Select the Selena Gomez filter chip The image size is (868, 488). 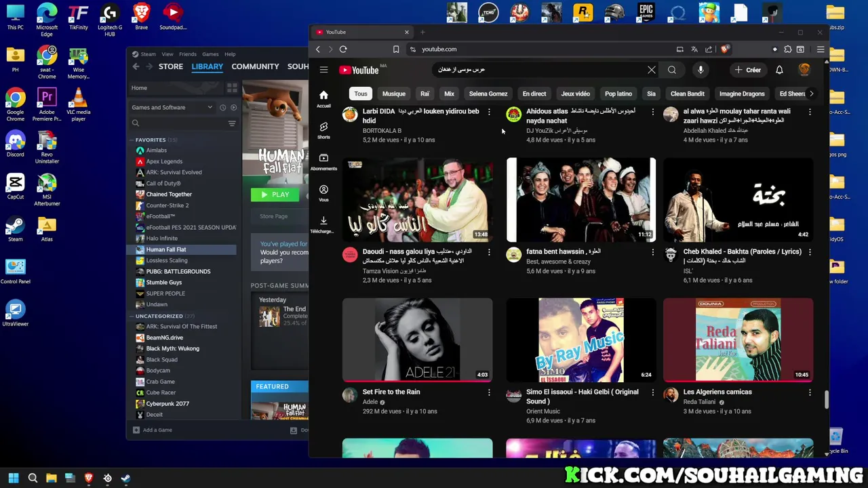[x=488, y=94]
